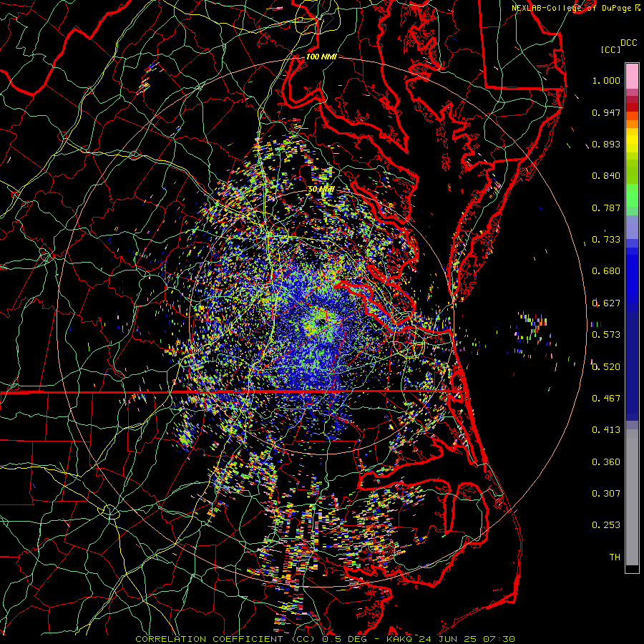Image resolution: width=644 pixels, height=644 pixels.
Task: Click the 0.787 legend value
Action: point(606,208)
